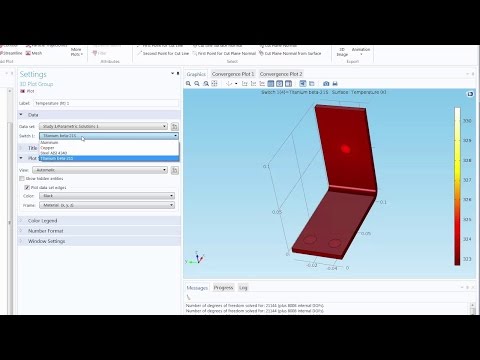This screenshot has height=360, width=480.
Task: Click the clear messages broom icon
Action: pyautogui.click(x=189, y=297)
